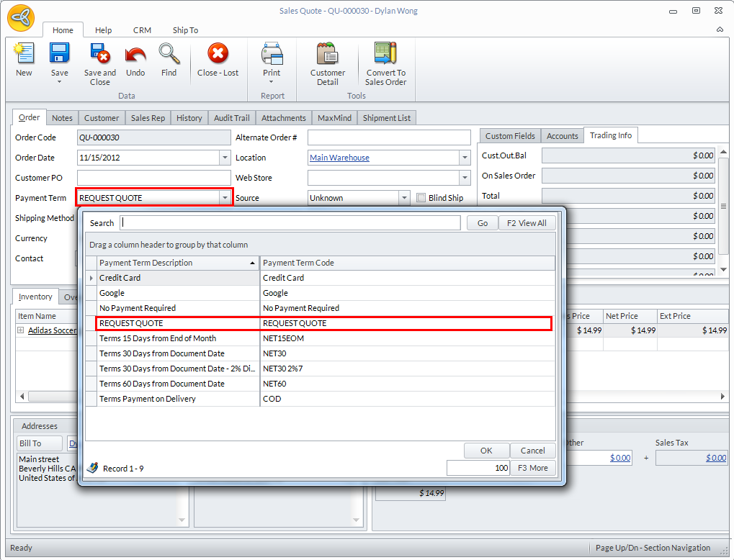The width and height of the screenshot is (734, 560).
Task: Open the Payment Term dropdown arrow
Action: pos(225,198)
